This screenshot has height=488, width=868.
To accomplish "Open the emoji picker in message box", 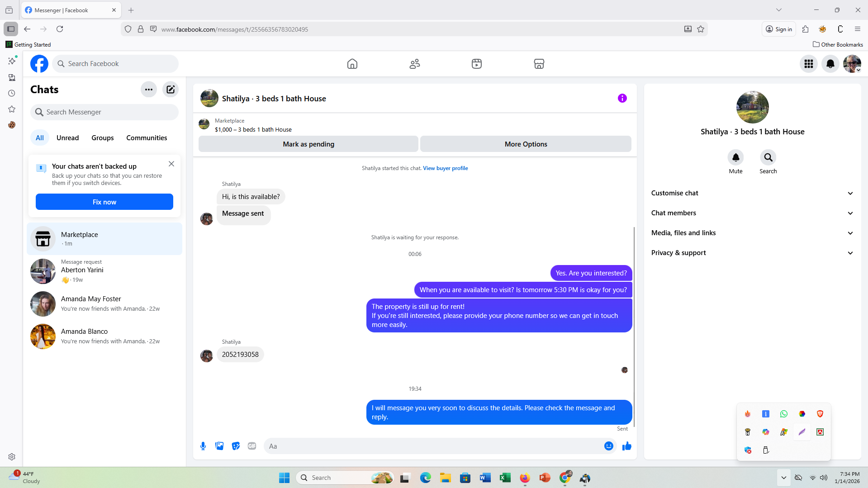I will (x=609, y=446).
